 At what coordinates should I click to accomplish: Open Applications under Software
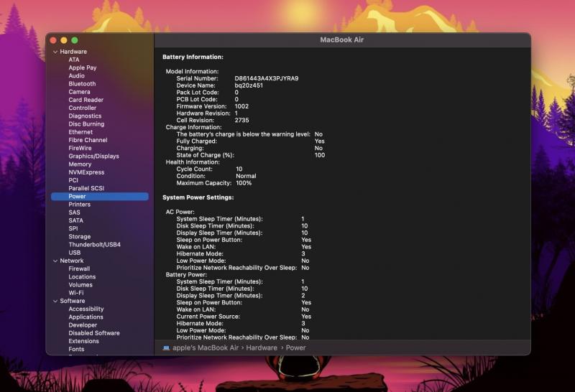(86, 317)
